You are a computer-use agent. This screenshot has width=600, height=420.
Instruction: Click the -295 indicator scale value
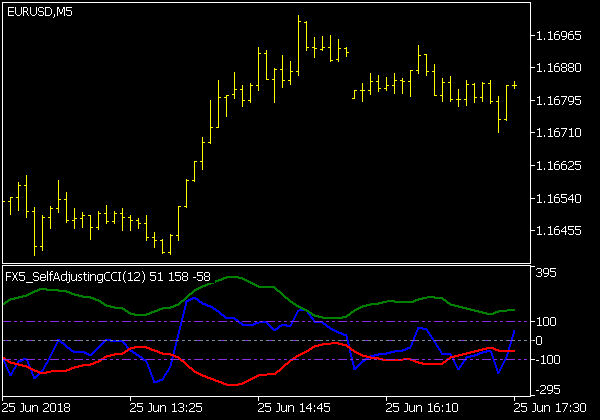click(x=548, y=390)
